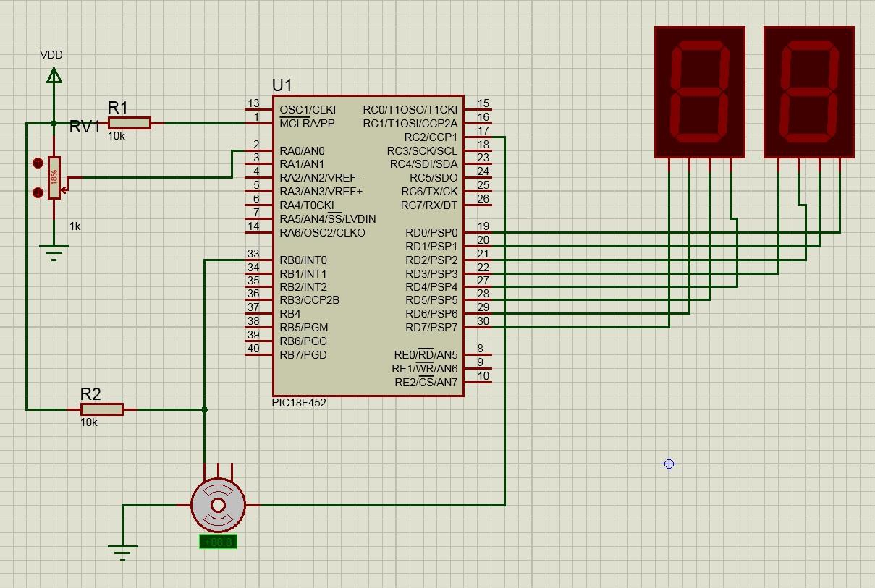Screen dimensions: 875x588
Task: Select the left seven-segment display
Action: (698, 90)
